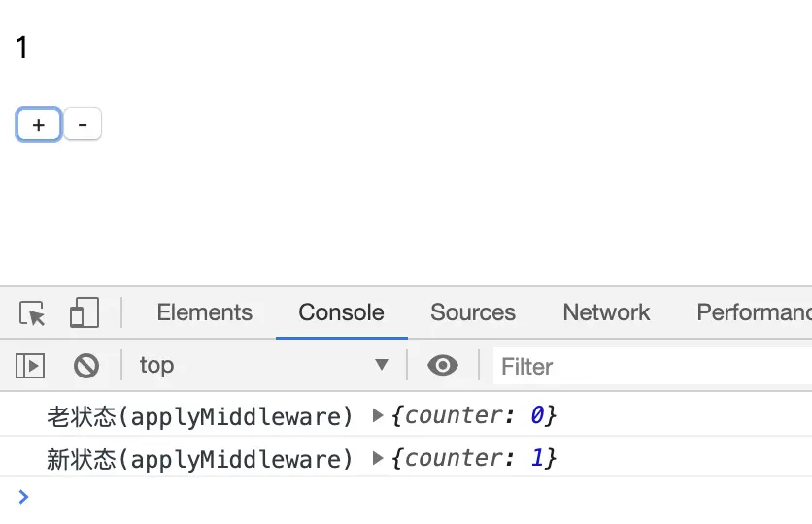Activate the inspect element picker icon
This screenshot has width=812, height=524.
point(33,313)
